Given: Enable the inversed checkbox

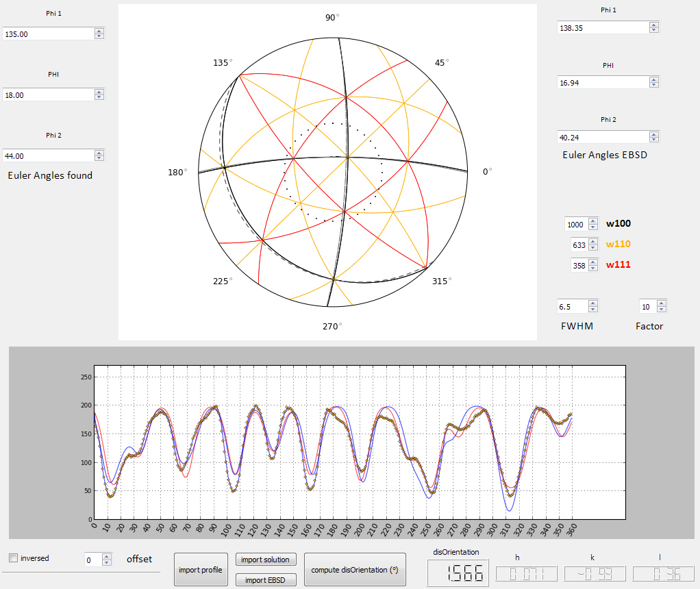Looking at the screenshot, I should pos(13,558).
